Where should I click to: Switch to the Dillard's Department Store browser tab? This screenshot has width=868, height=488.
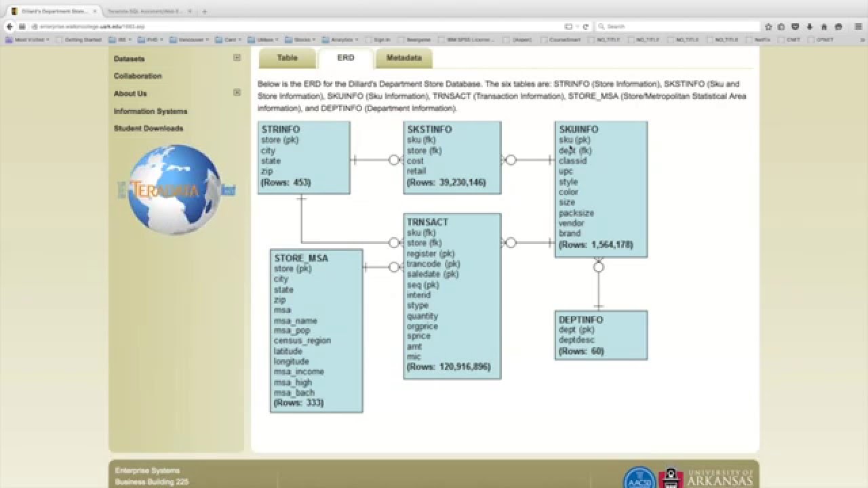[54, 12]
